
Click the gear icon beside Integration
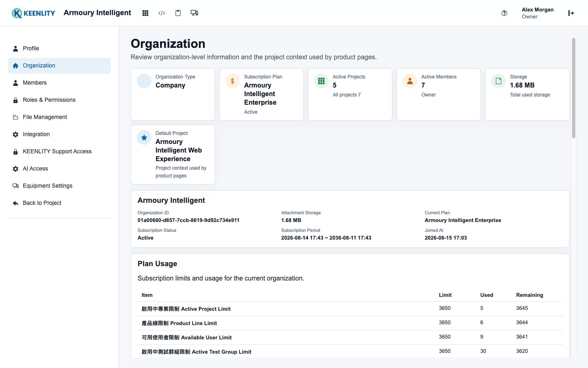coord(16,135)
